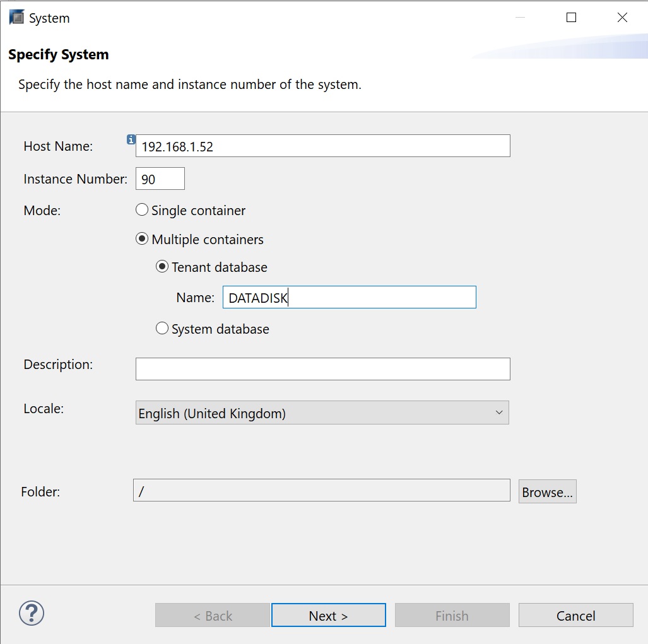Click the Cancel button
Viewport: 648px width, 644px height.
tap(575, 615)
